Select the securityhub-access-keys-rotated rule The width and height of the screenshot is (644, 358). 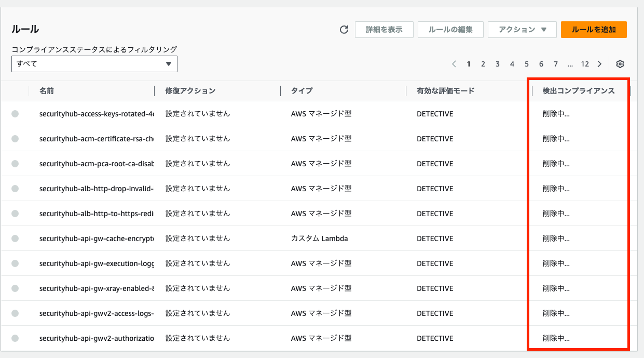(16, 113)
